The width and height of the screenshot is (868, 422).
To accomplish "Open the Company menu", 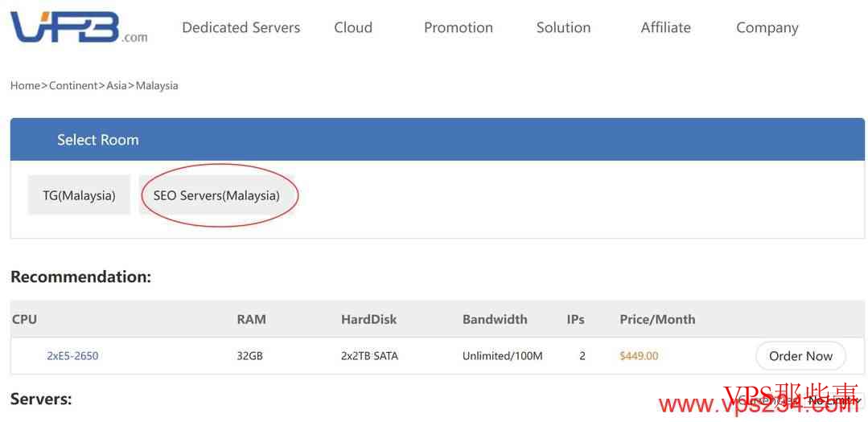I will 767,28.
